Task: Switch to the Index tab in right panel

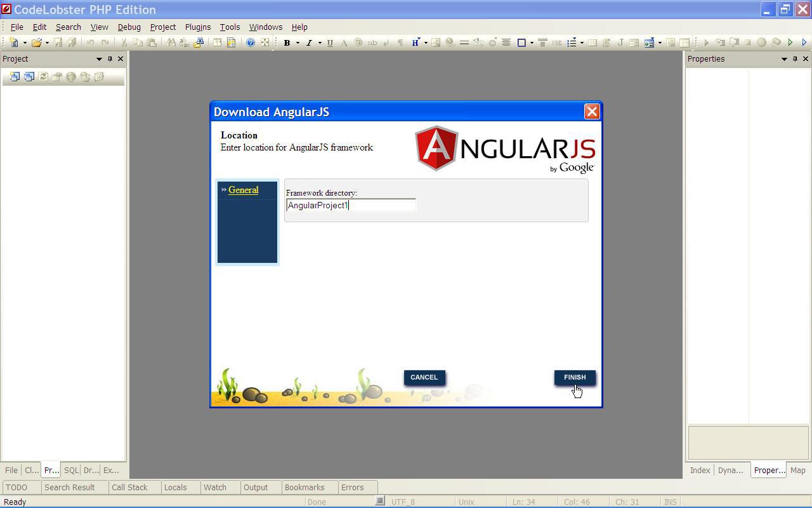Action: tap(700, 471)
